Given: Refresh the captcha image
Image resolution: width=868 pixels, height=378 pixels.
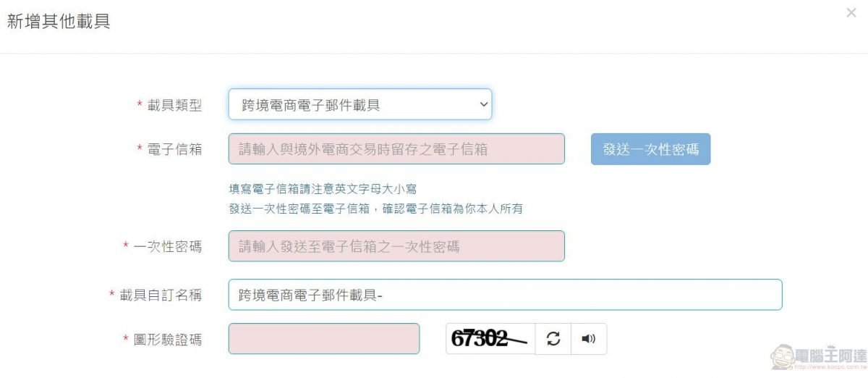Looking at the screenshot, I should [553, 339].
